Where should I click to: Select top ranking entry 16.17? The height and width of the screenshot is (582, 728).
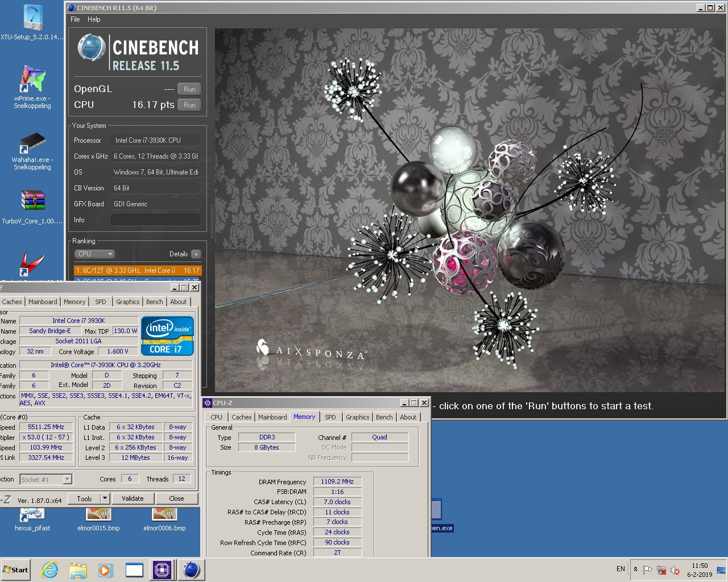pyautogui.click(x=138, y=271)
